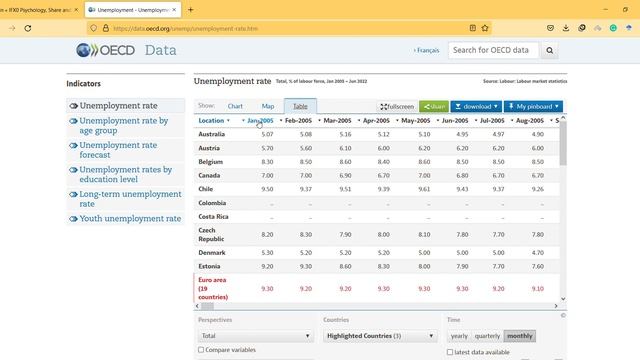Open the download dropdown menu
This screenshot has height=360, width=640.
pos(476,107)
